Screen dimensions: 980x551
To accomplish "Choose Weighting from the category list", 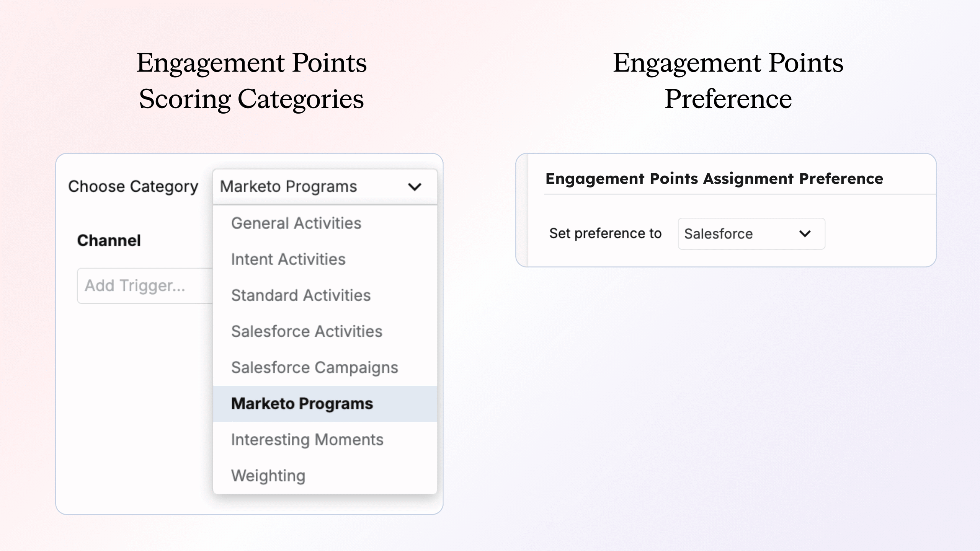I will [x=268, y=476].
